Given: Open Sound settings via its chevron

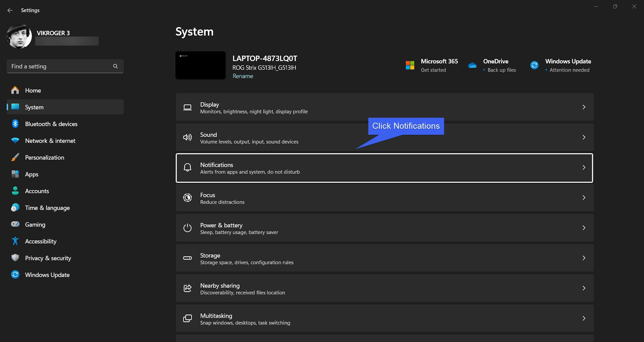Looking at the screenshot, I should (584, 137).
